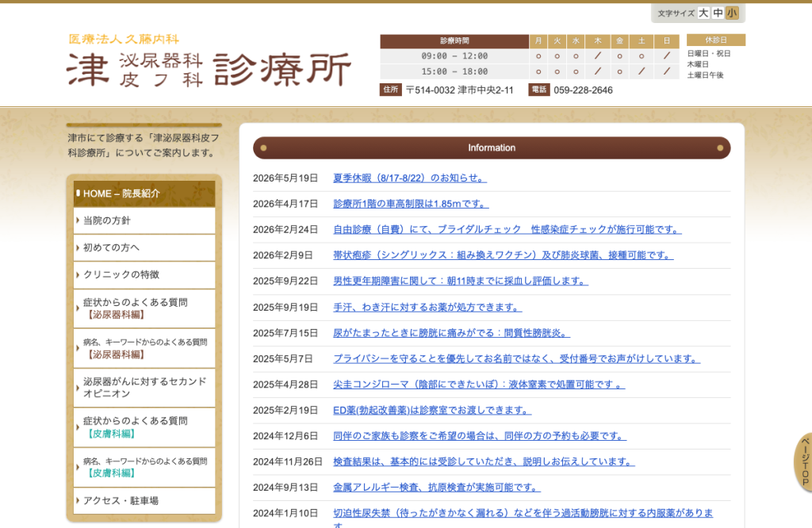Open 病名、キーワードからのよくある質問【皮膚科編】
Image resolution: width=812 pixels, height=528 pixels.
pyautogui.click(x=144, y=468)
